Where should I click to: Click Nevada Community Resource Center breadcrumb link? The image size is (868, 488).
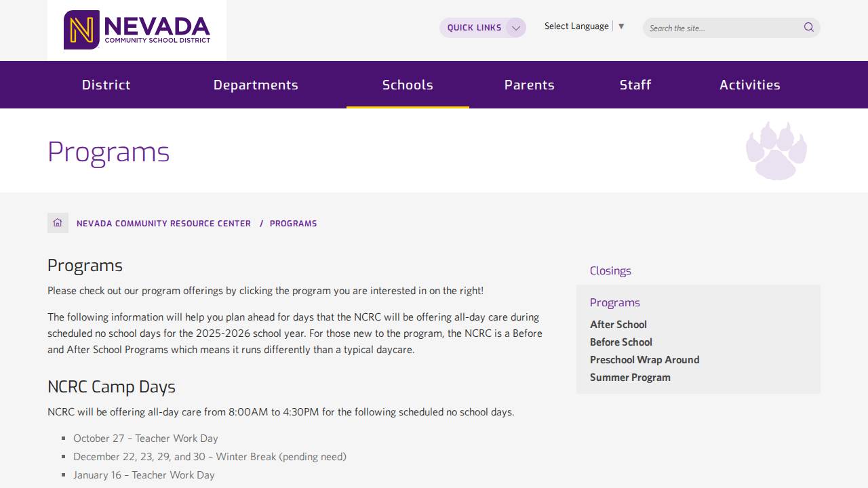click(x=163, y=223)
